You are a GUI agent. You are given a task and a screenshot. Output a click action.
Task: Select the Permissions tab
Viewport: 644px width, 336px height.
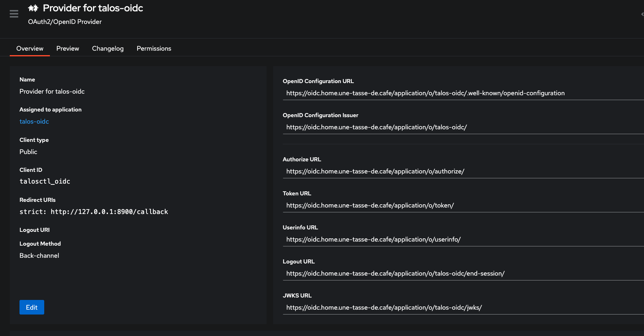[154, 48]
